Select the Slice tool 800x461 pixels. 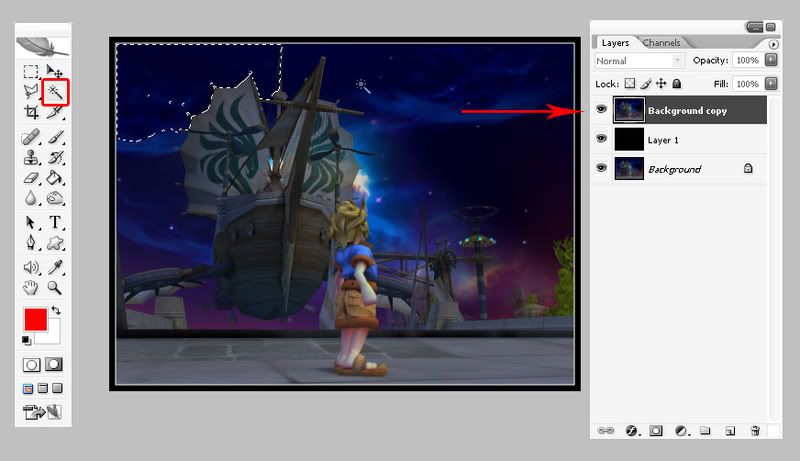[55, 112]
